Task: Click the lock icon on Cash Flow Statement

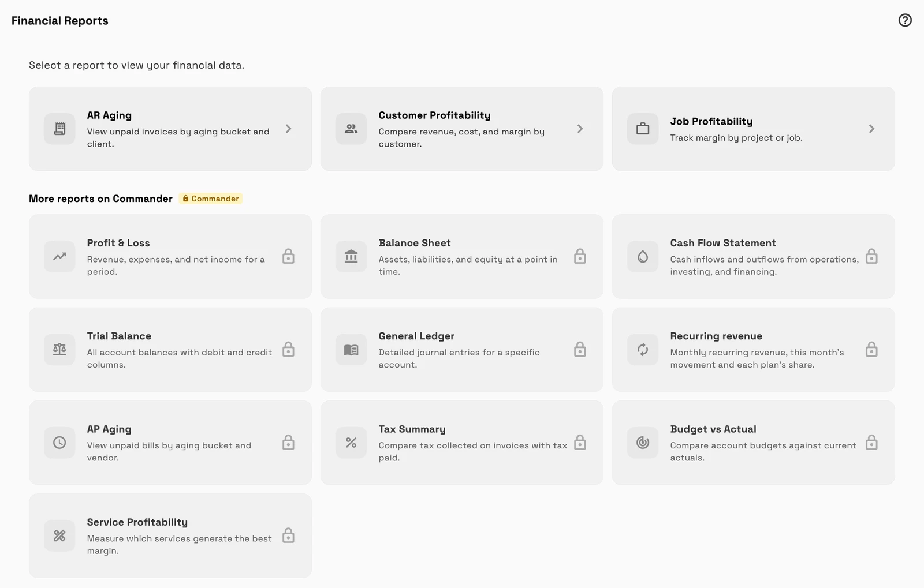Action: (x=871, y=256)
